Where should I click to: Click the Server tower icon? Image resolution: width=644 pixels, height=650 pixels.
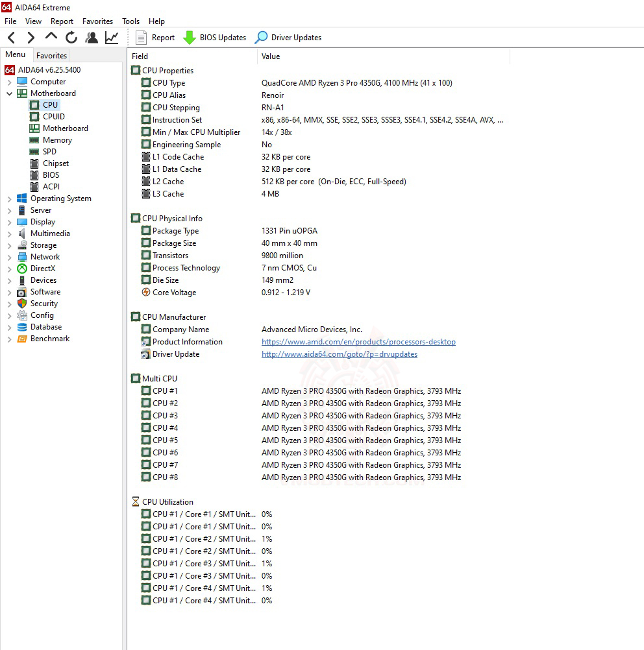[x=22, y=210]
